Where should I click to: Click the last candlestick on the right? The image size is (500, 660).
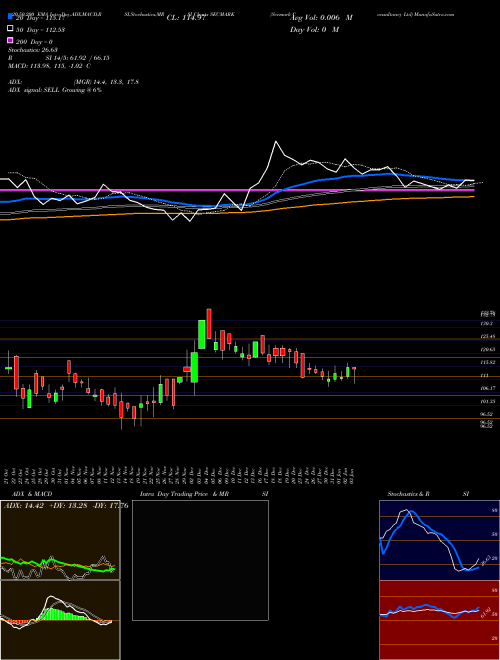tap(354, 375)
